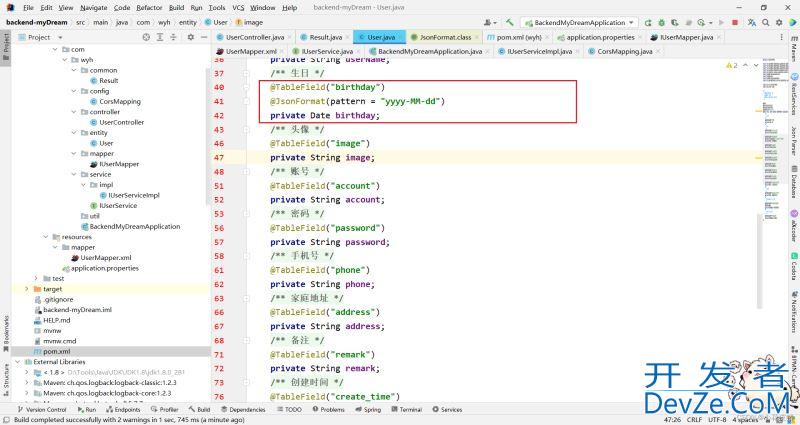800x425 pixels.
Task: Click the Project tree vertical scrollbar
Action: [x=208, y=138]
